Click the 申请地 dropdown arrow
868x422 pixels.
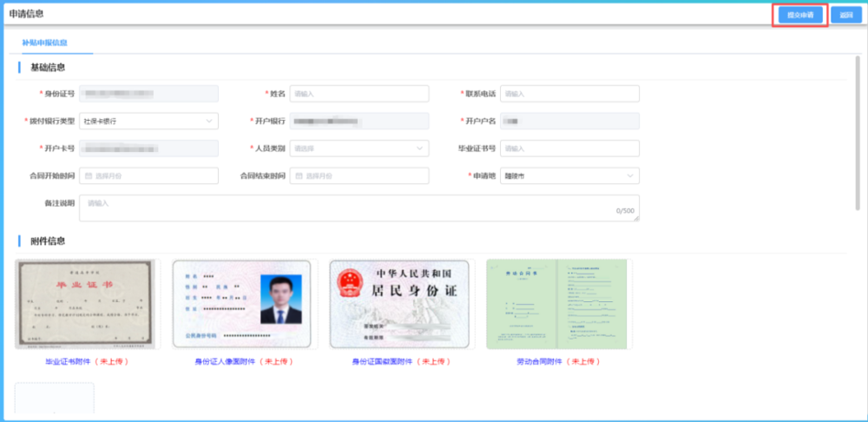(630, 175)
